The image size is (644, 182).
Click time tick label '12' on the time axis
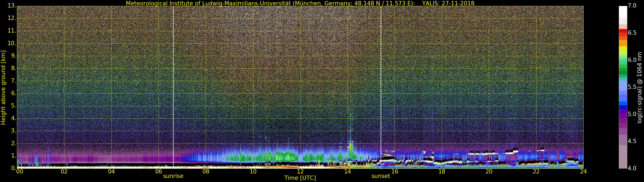coord(300,172)
